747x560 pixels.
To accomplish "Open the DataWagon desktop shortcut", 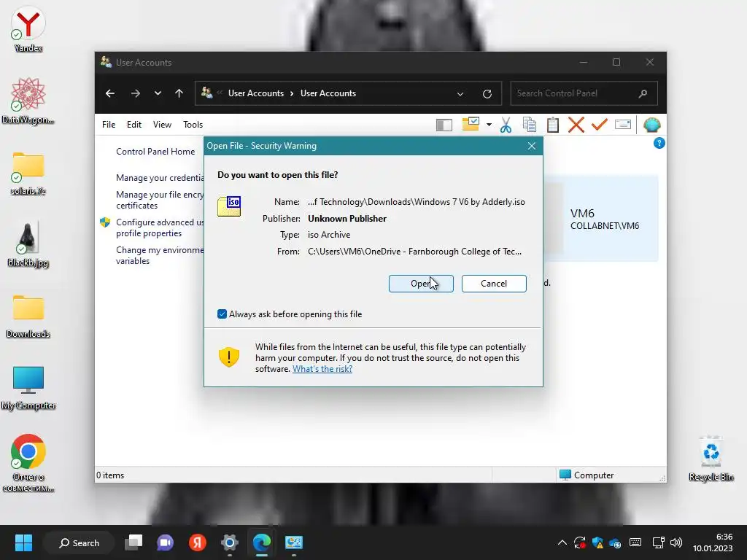I will (28, 101).
